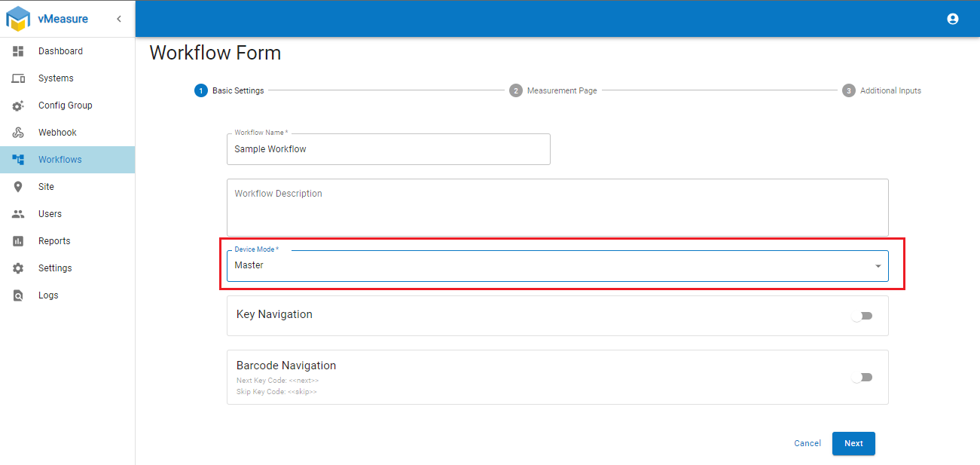This screenshot has height=465, width=980.
Task: Click the Key Navigation label
Action: point(274,314)
